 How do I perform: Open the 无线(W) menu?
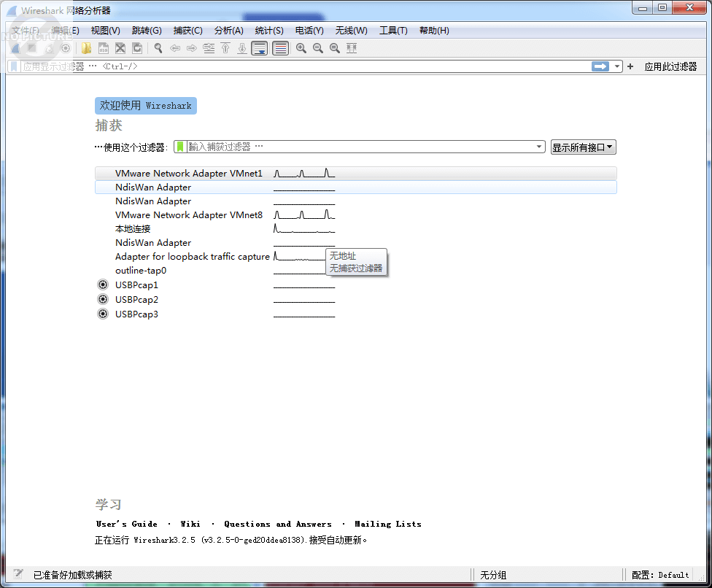coord(352,31)
